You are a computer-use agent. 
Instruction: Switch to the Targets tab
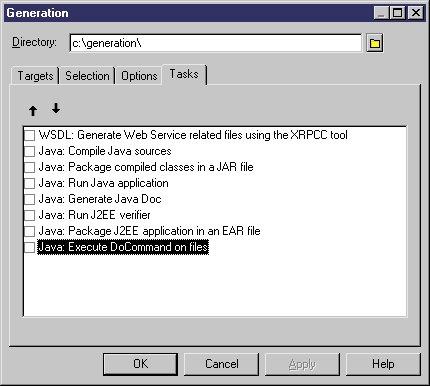pos(35,76)
